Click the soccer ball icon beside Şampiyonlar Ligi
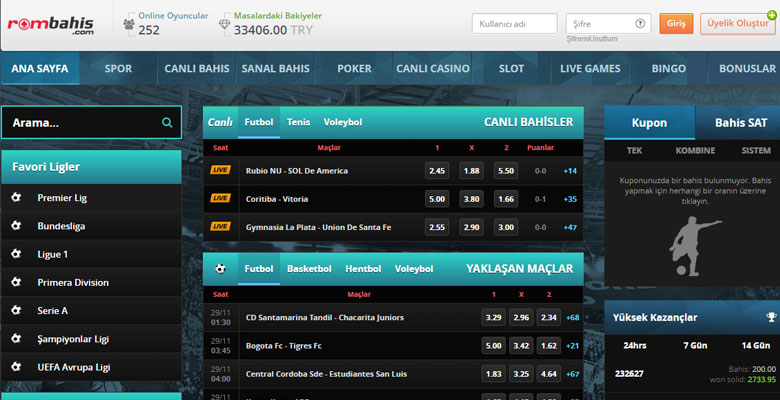 pos(16,339)
